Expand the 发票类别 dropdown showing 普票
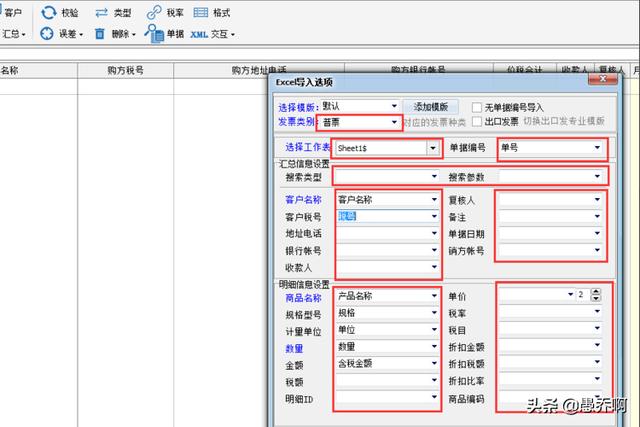This screenshot has height=427, width=640. pyautogui.click(x=395, y=122)
